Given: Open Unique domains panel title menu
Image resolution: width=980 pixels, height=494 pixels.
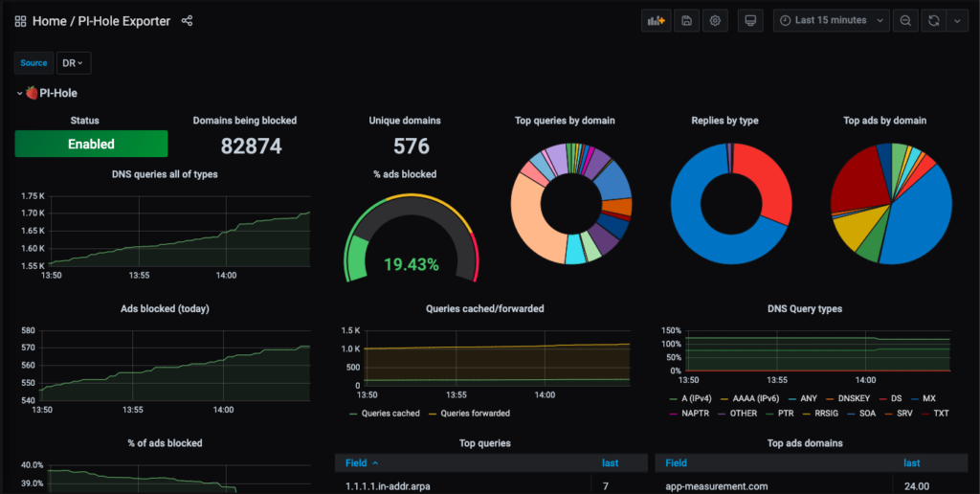Looking at the screenshot, I should (405, 121).
